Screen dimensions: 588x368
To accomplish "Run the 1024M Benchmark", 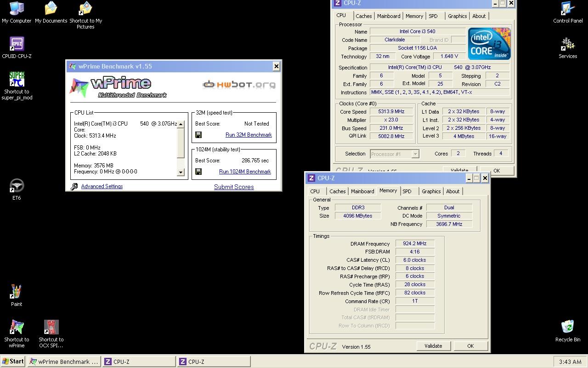I will point(245,172).
